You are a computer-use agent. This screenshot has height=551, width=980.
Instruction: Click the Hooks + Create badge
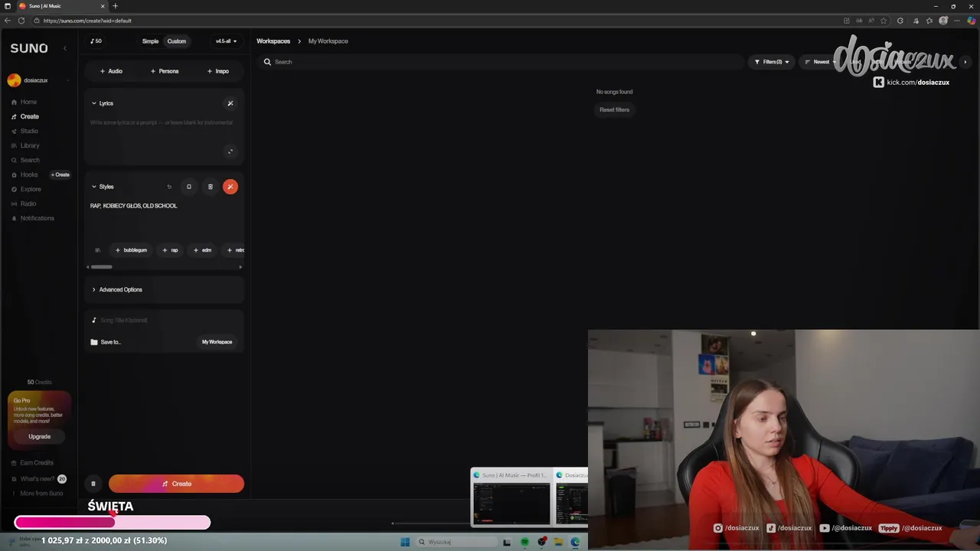[60, 174]
